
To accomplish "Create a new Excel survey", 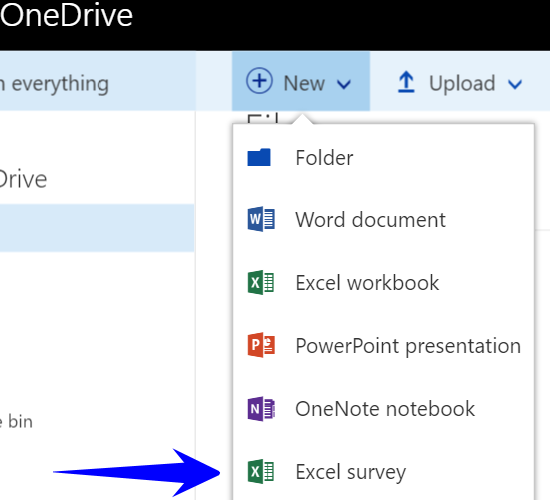I will pos(384,471).
